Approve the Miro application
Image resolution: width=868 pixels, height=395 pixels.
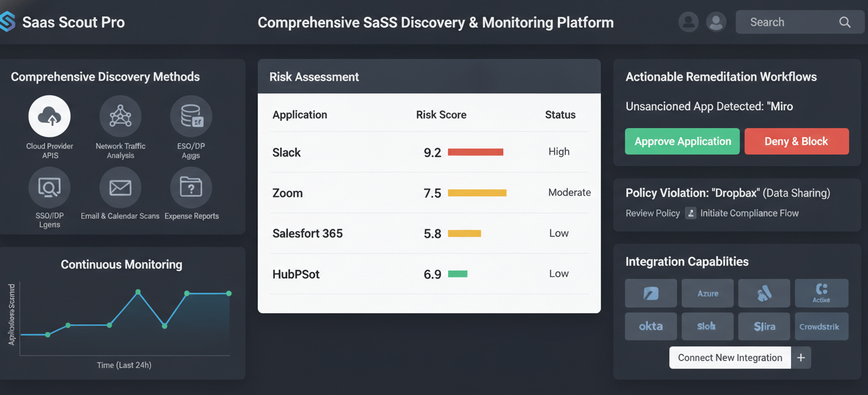[x=682, y=142]
